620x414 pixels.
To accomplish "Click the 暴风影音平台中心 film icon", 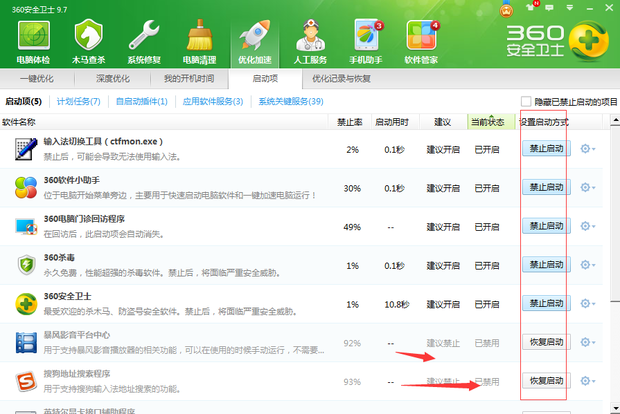I will pyautogui.click(x=26, y=342).
